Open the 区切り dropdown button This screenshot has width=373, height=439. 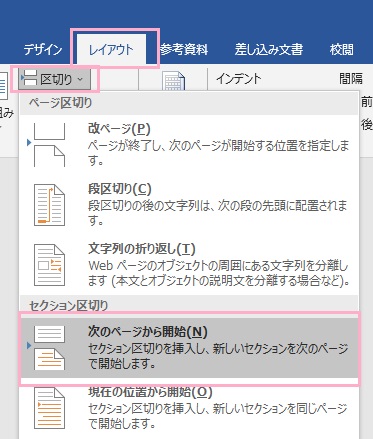pyautogui.click(x=54, y=79)
